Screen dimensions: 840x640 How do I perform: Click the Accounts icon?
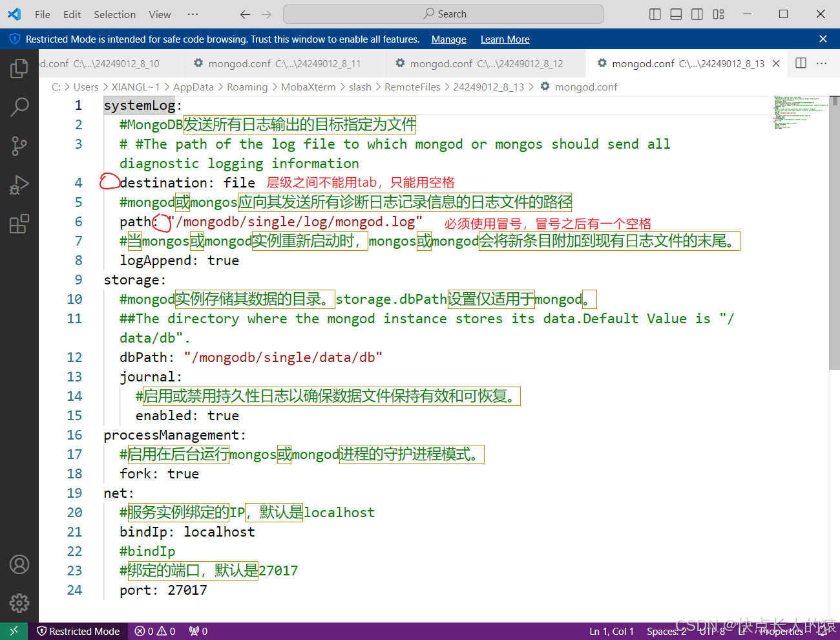point(19,564)
